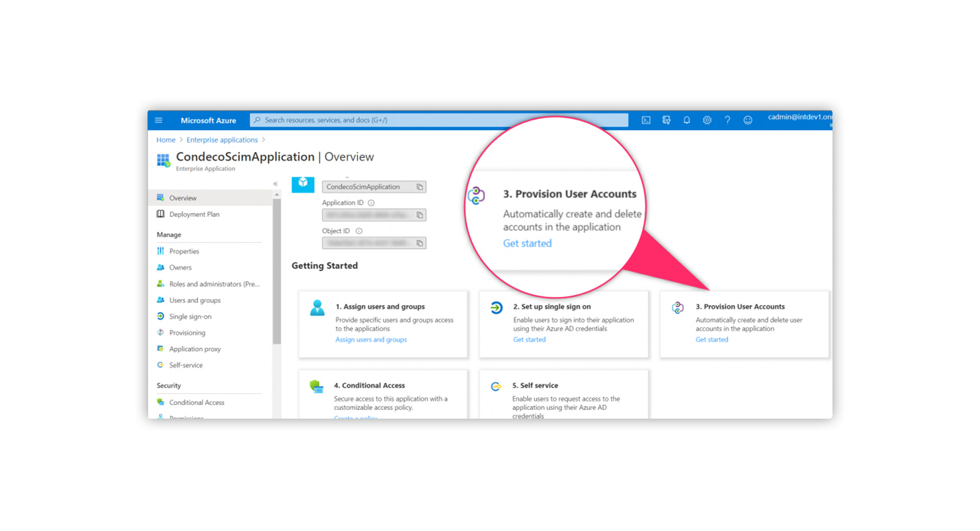Copy the CondecoScimApplication name to clipboard
980x531 pixels.
tap(420, 187)
